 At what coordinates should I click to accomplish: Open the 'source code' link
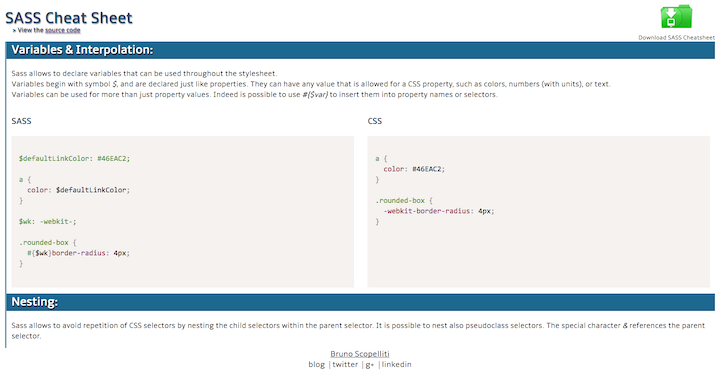[x=62, y=30]
